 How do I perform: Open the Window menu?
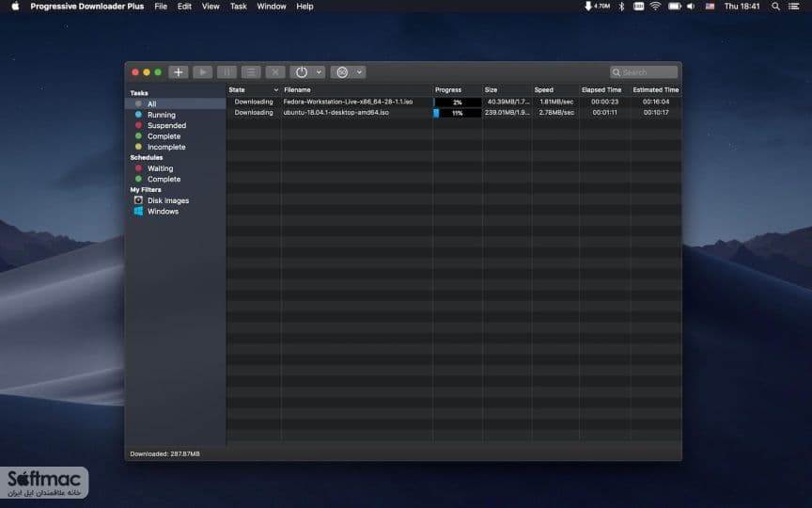coord(272,7)
